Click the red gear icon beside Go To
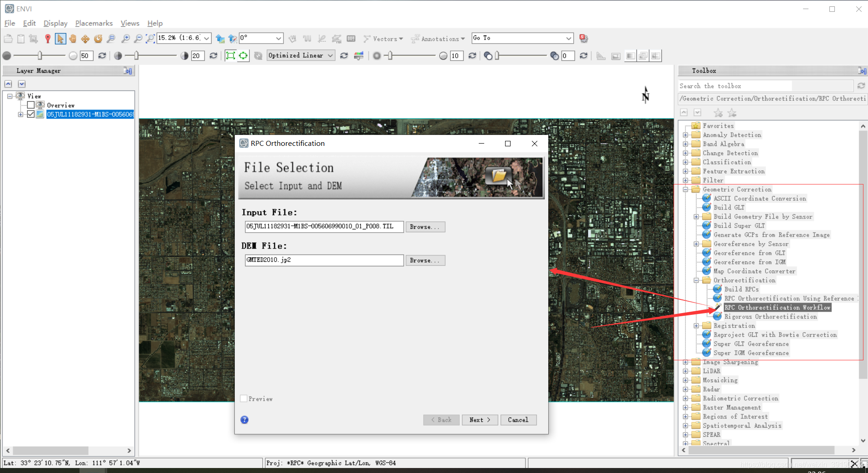This screenshot has height=473, width=868. coord(584,39)
